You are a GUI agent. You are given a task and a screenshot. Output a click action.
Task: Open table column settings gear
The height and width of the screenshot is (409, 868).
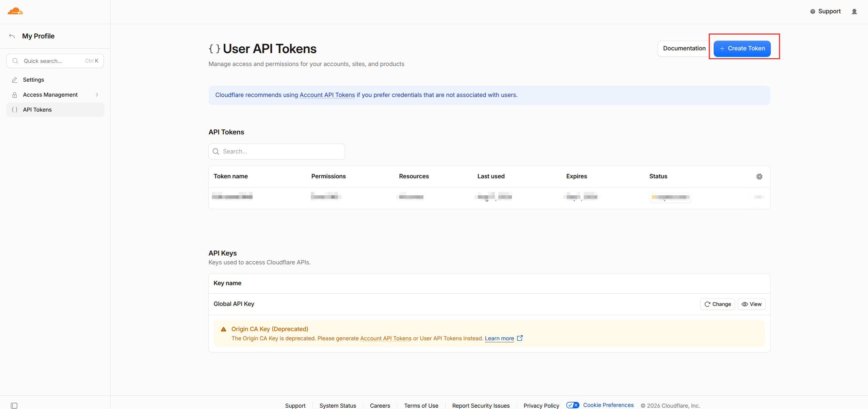pyautogui.click(x=759, y=177)
